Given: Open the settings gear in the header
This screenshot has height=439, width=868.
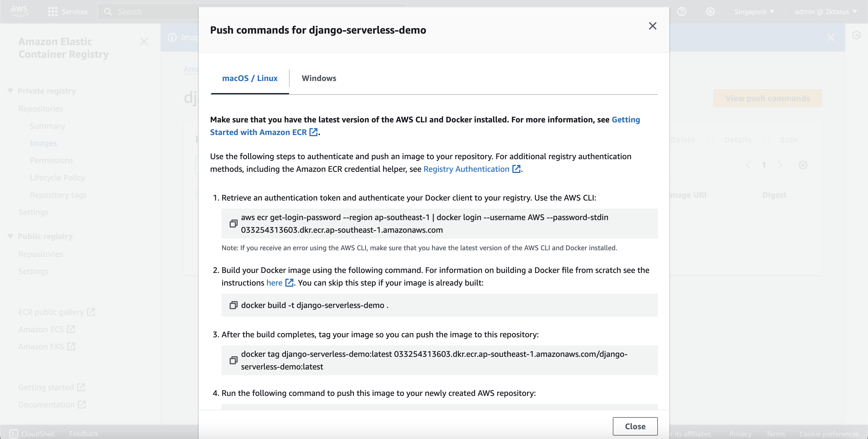Looking at the screenshot, I should (x=710, y=11).
